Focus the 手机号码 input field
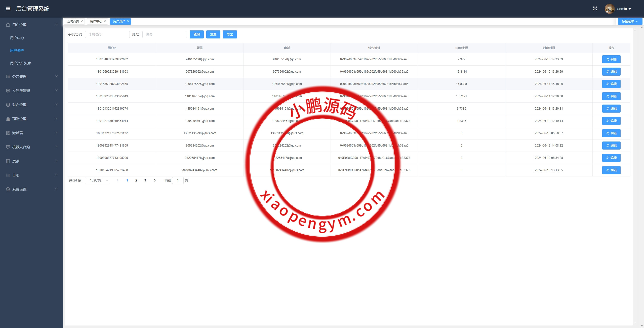 pos(107,34)
